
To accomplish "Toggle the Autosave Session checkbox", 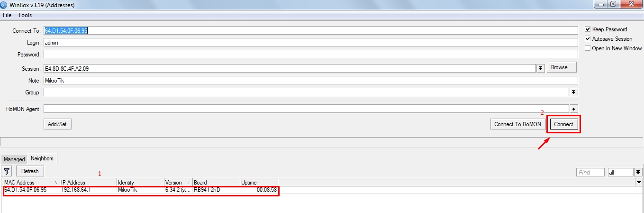I will coord(588,39).
